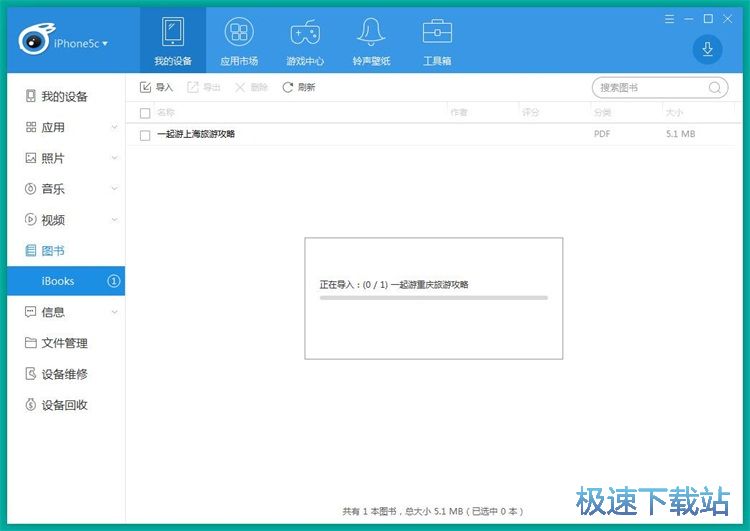Image resolution: width=750 pixels, height=531 pixels.
Task: Tick the checkbox for 一起游上海旅游攻略
Action: pos(145,135)
